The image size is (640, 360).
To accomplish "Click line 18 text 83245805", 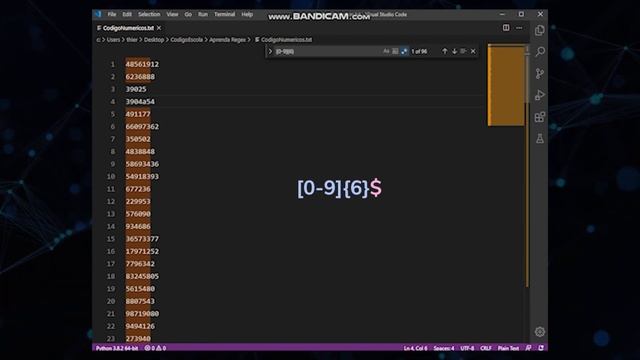I will [142, 276].
